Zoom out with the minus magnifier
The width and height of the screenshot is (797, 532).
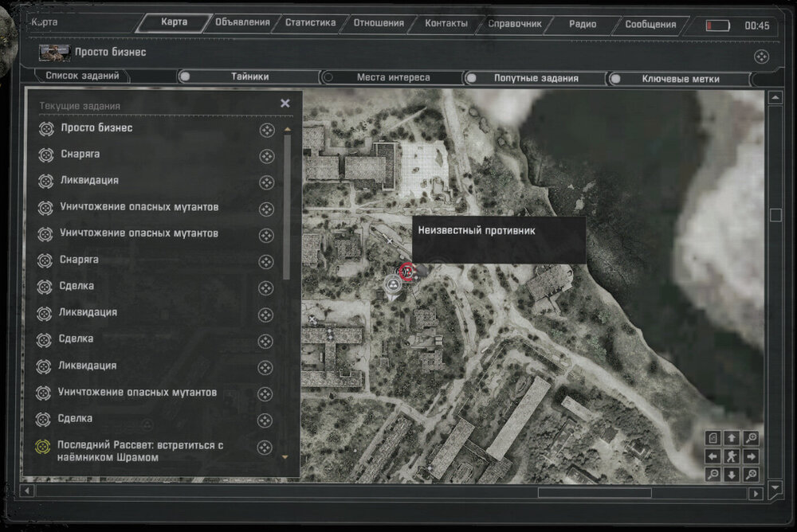(713, 474)
